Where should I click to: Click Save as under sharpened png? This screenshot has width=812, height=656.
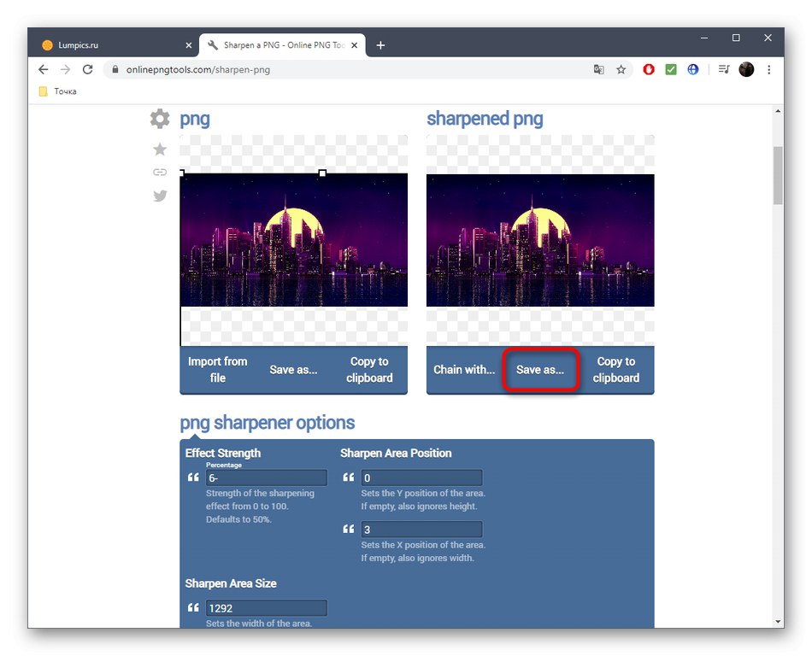[540, 370]
